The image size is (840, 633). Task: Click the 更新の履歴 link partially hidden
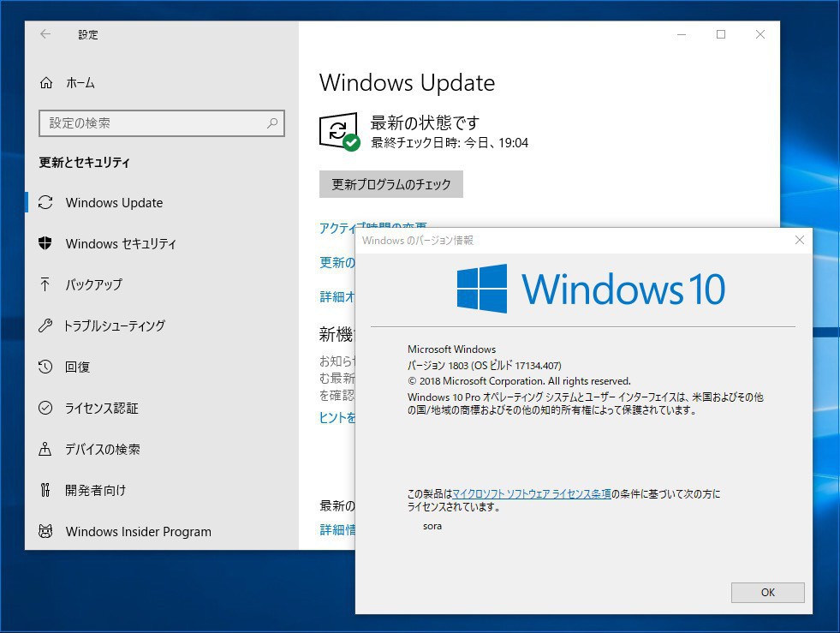(337, 262)
